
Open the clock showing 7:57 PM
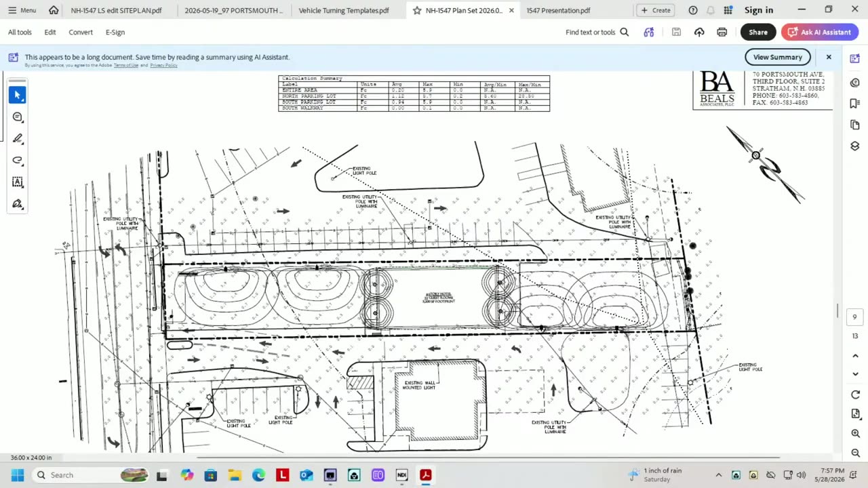tap(832, 475)
